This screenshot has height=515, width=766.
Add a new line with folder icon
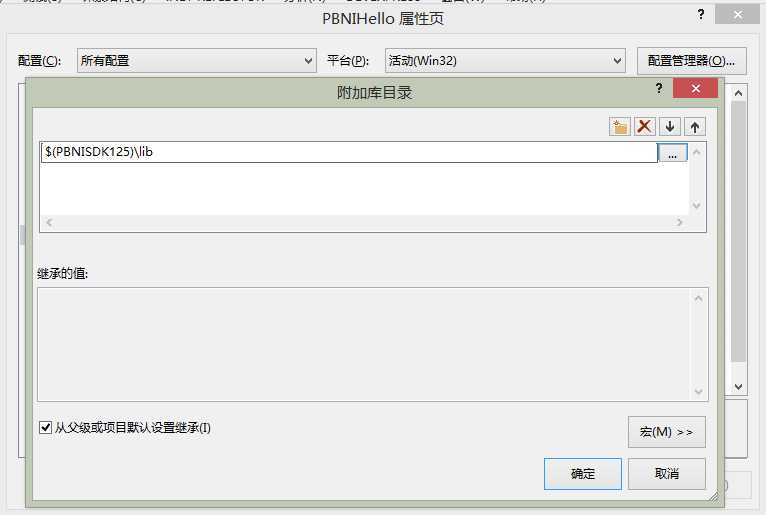(x=620, y=127)
